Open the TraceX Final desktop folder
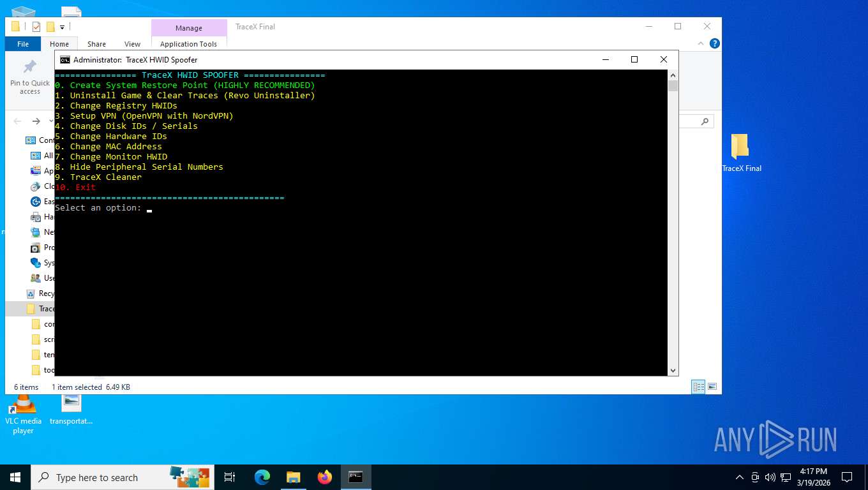The width and height of the screenshot is (868, 490). pyautogui.click(x=741, y=153)
